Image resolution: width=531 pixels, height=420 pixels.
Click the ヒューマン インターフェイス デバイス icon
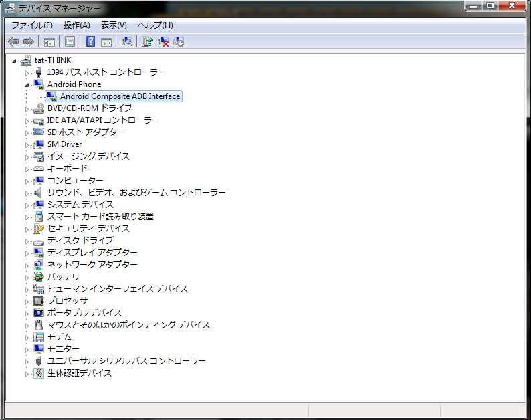point(39,288)
